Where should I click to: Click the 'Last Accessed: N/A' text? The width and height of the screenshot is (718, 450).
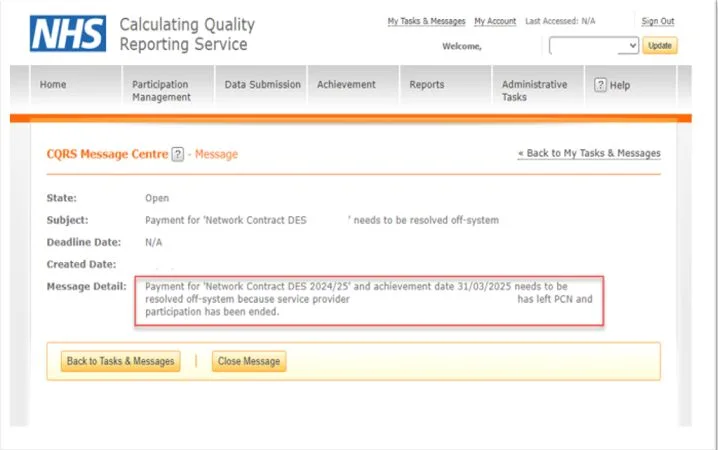coord(560,21)
